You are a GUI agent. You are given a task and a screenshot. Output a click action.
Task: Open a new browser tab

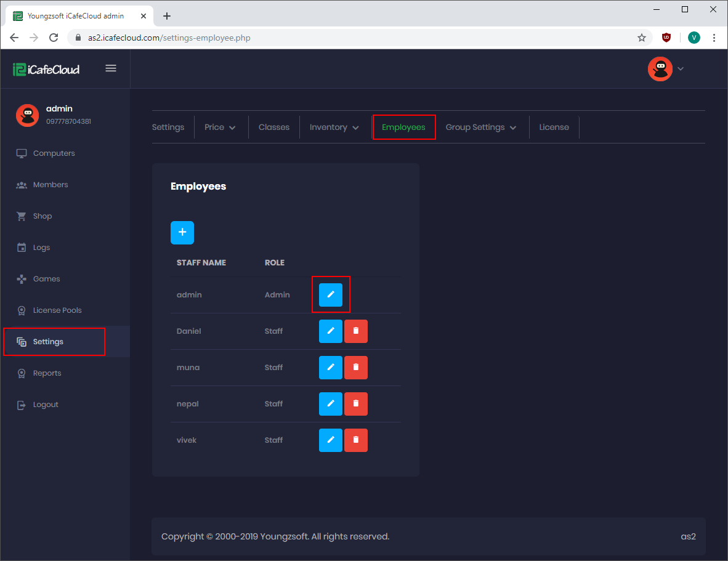click(167, 16)
